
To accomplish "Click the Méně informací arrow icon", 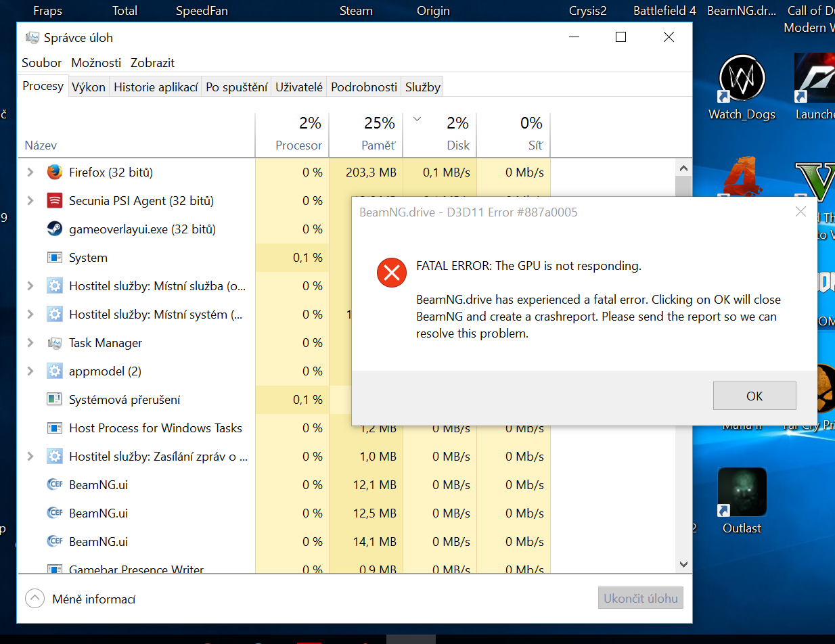I will 34,599.
